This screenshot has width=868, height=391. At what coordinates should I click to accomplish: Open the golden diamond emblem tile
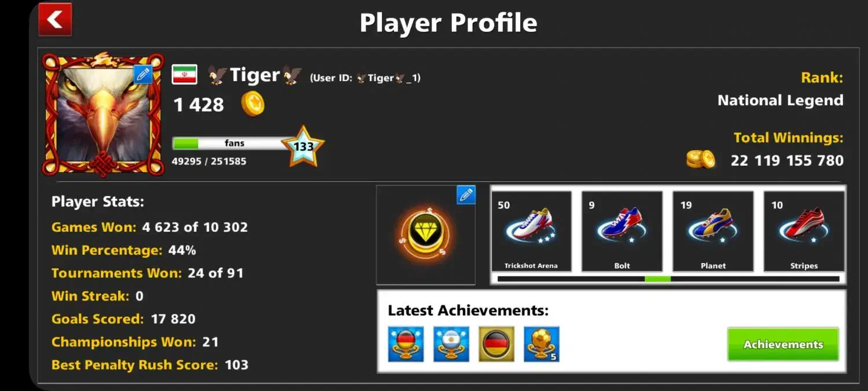click(426, 235)
